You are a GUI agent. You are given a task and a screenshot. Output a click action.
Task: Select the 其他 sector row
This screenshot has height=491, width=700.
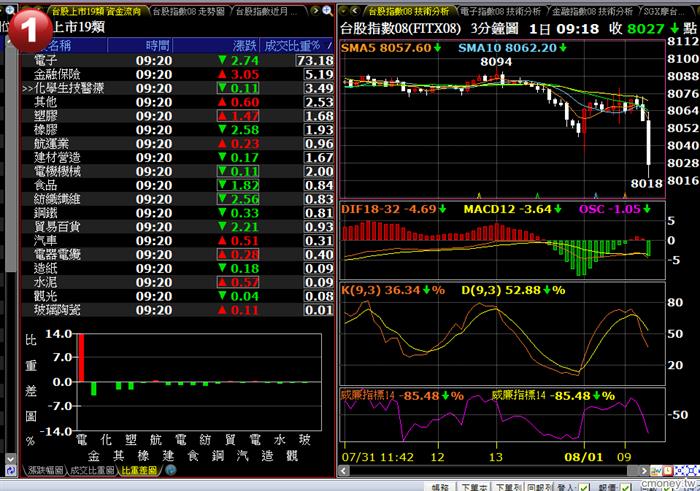(x=178, y=102)
